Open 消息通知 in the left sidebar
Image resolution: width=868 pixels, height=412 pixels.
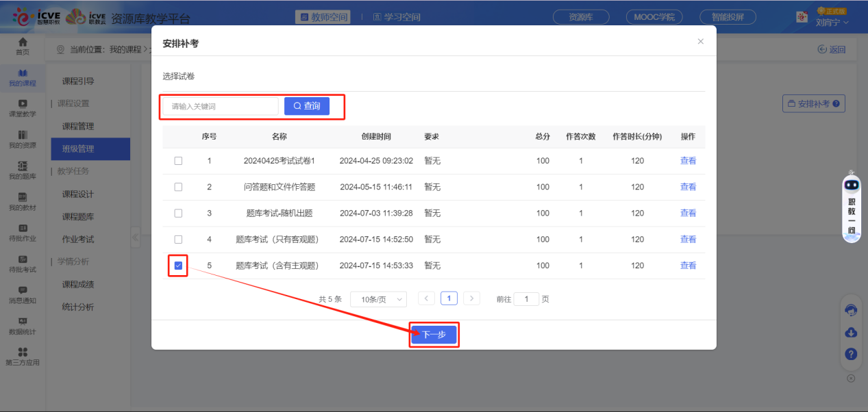point(23,294)
